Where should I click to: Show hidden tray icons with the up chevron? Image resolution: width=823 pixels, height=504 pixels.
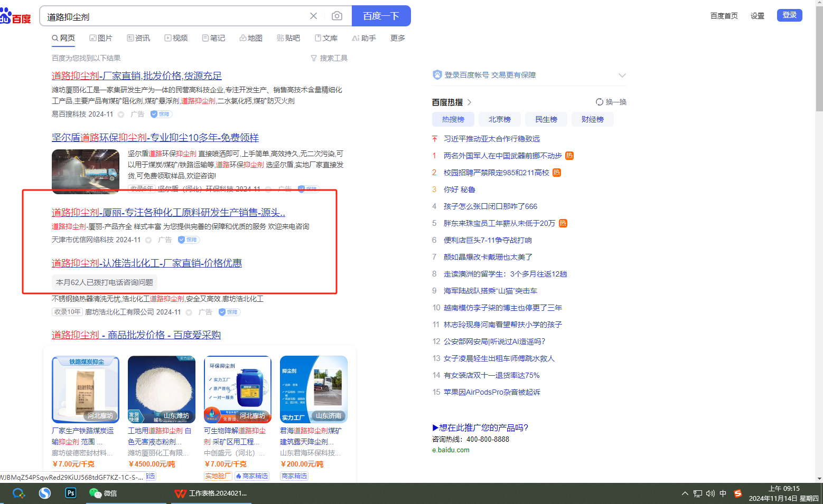click(x=685, y=493)
